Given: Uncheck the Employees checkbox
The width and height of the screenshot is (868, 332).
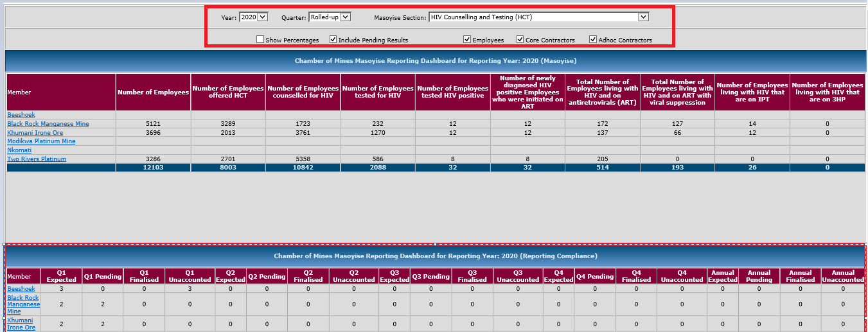Looking at the screenshot, I should click(467, 39).
